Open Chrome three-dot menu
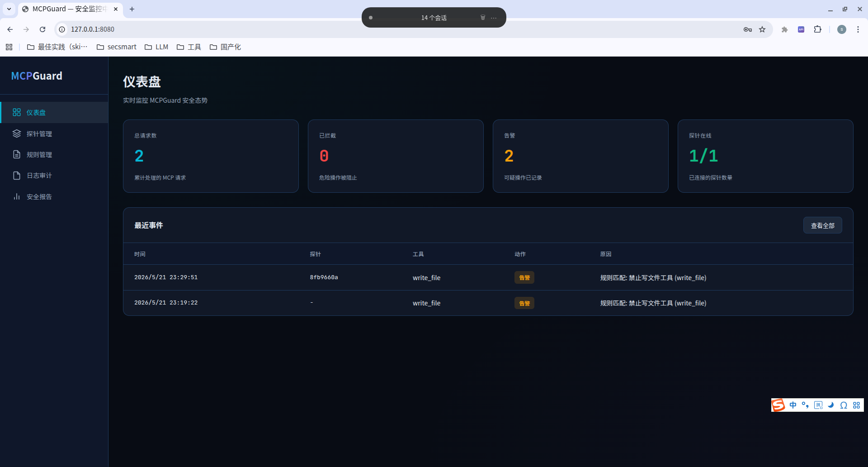The image size is (868, 467). [858, 29]
